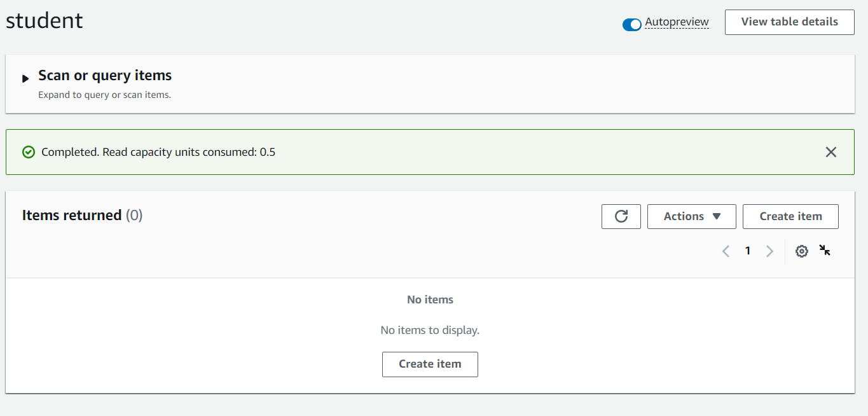Select page number 1
Screen dimensions: 868x416
pyautogui.click(x=748, y=251)
